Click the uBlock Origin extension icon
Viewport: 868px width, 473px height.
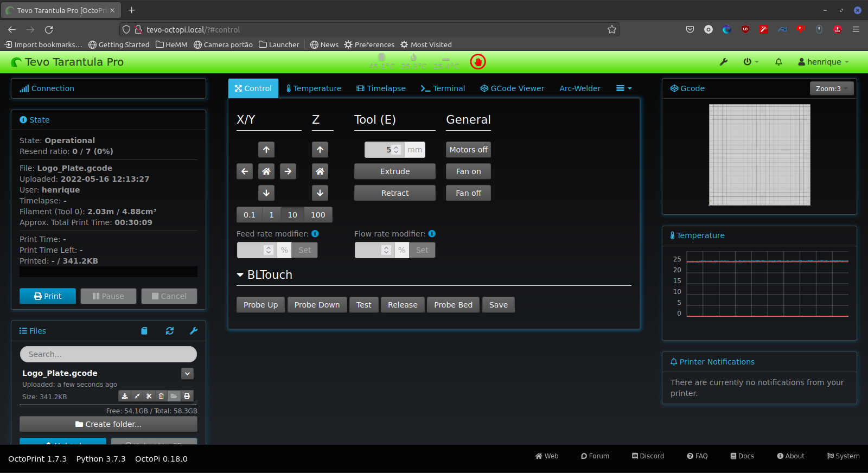(x=745, y=29)
